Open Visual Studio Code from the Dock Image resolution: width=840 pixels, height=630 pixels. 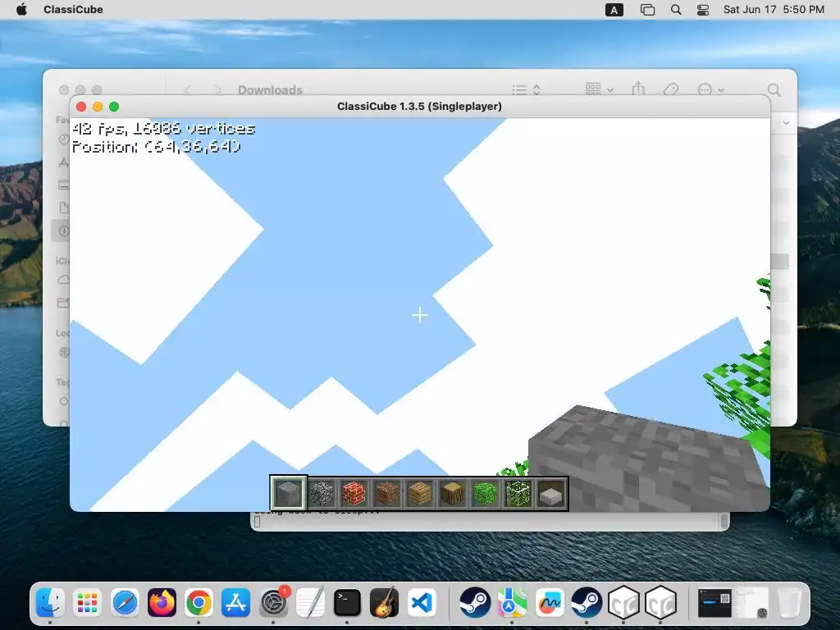tap(421, 603)
